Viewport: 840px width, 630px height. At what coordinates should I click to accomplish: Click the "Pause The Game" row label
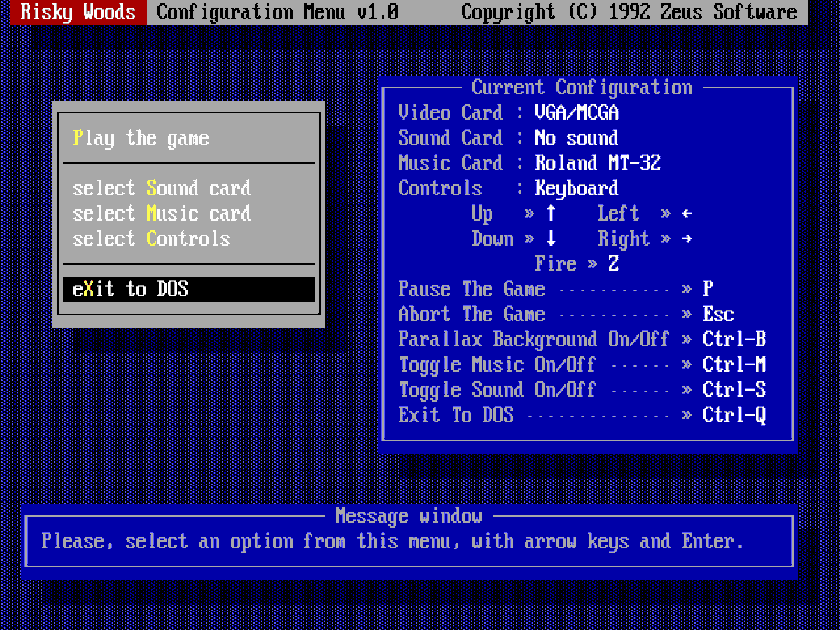coord(472,289)
